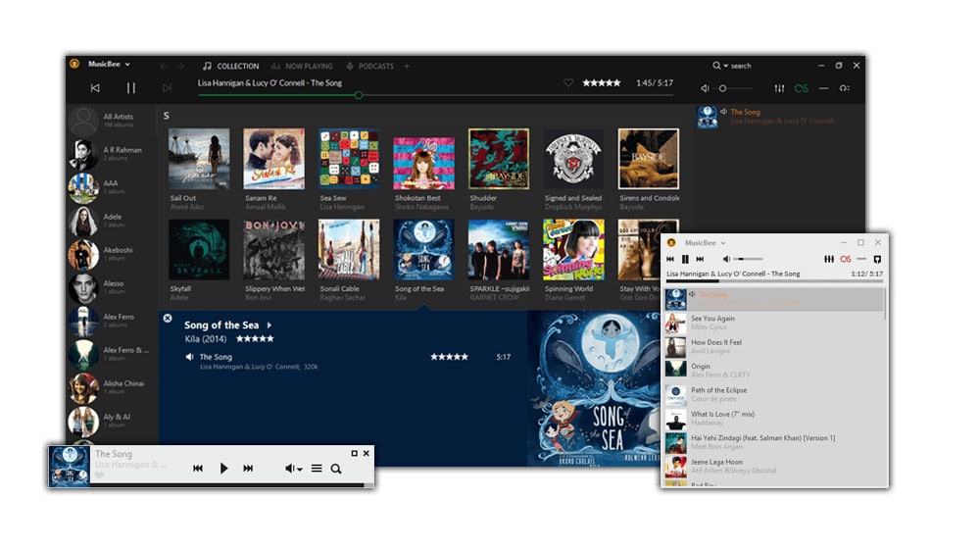The width and height of the screenshot is (980, 551).
Task: Select Akeboshi in artist list
Action: [x=113, y=253]
